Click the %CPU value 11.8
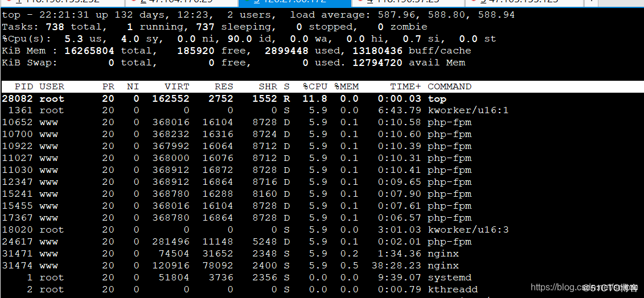Image resolution: width=644 pixels, height=298 pixels. [x=315, y=98]
